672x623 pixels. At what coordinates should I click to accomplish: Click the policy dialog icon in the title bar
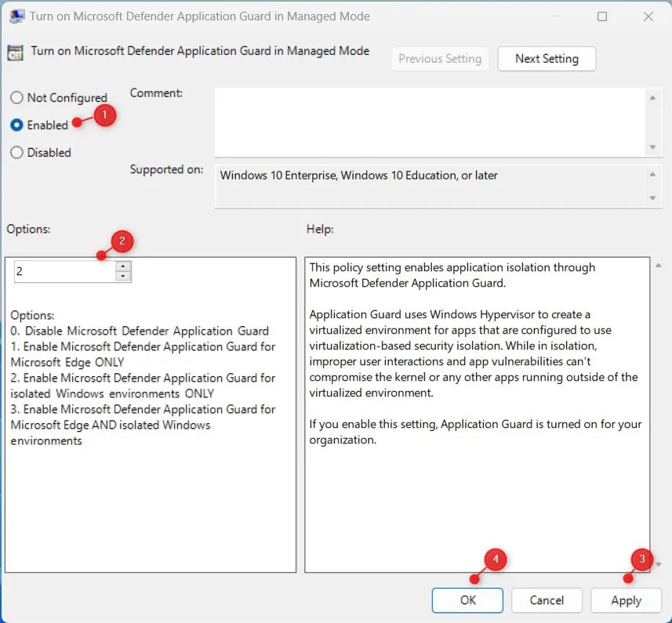pyautogui.click(x=17, y=16)
